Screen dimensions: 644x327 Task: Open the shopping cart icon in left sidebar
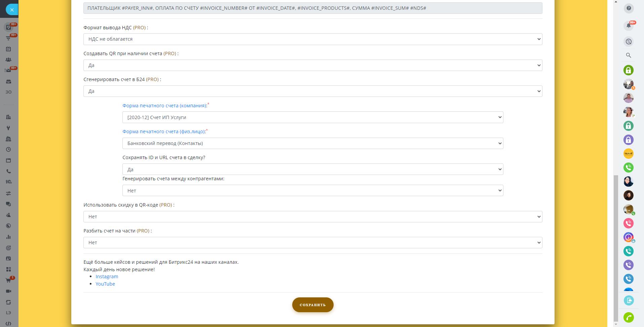coord(8,280)
